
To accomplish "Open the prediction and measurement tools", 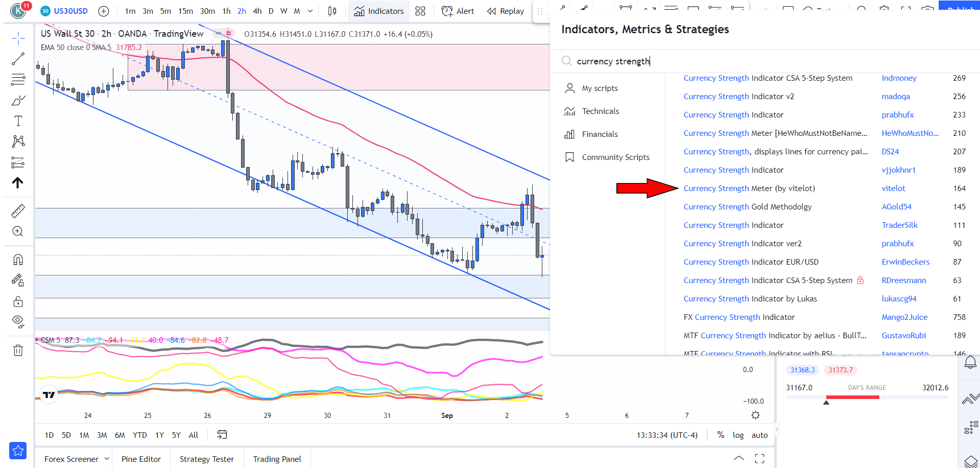I will [18, 162].
